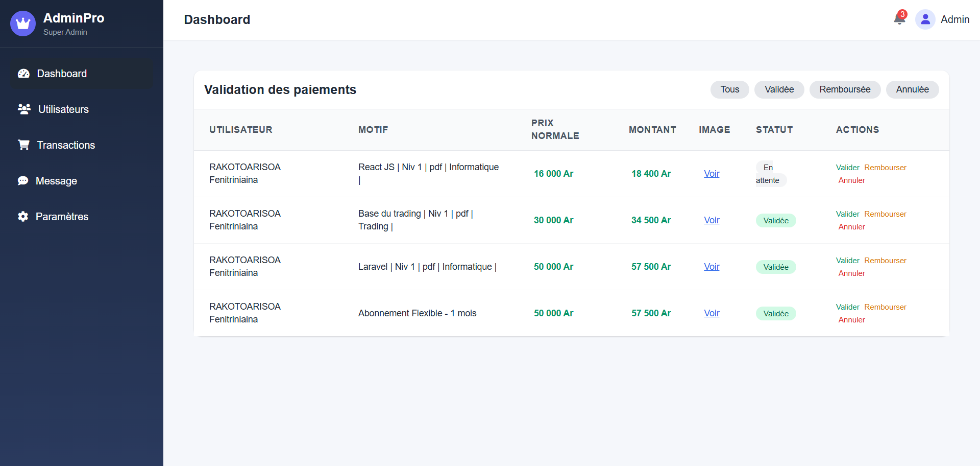View image for the React JS payment

pyautogui.click(x=712, y=174)
